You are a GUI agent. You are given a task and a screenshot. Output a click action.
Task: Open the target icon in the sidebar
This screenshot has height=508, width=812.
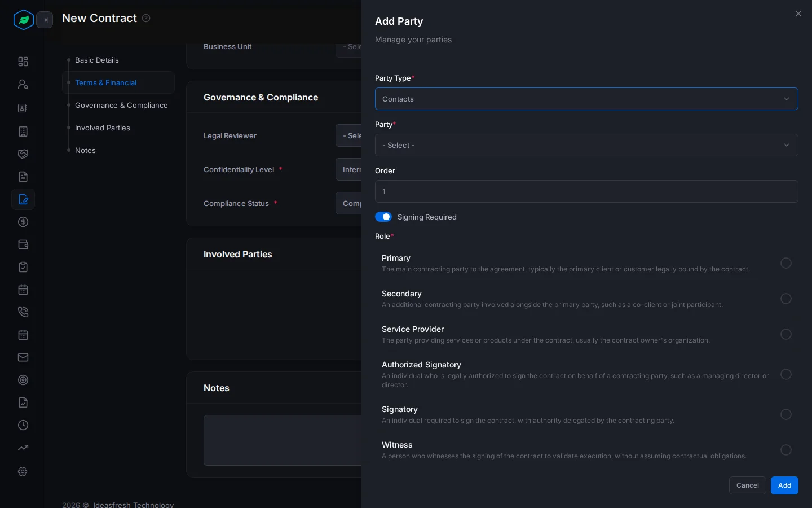pyautogui.click(x=23, y=380)
